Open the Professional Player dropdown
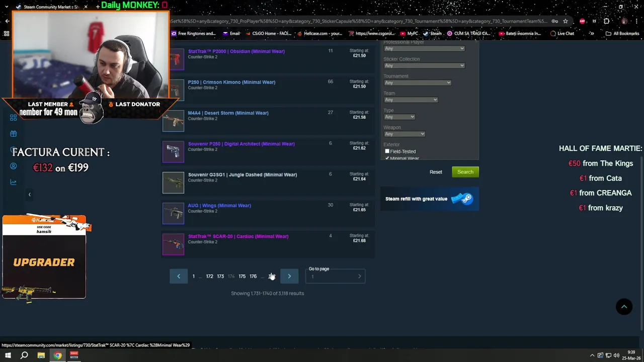The height and width of the screenshot is (362, 644). [x=424, y=48]
